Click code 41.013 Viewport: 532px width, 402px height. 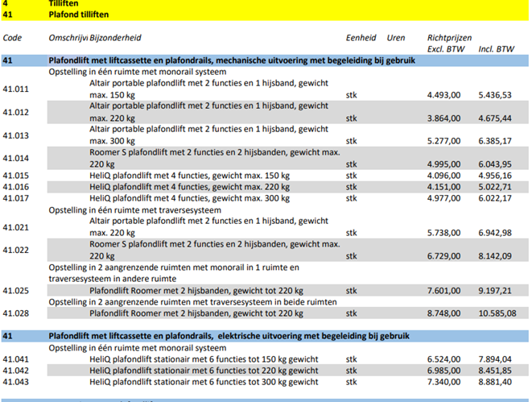pos(15,135)
